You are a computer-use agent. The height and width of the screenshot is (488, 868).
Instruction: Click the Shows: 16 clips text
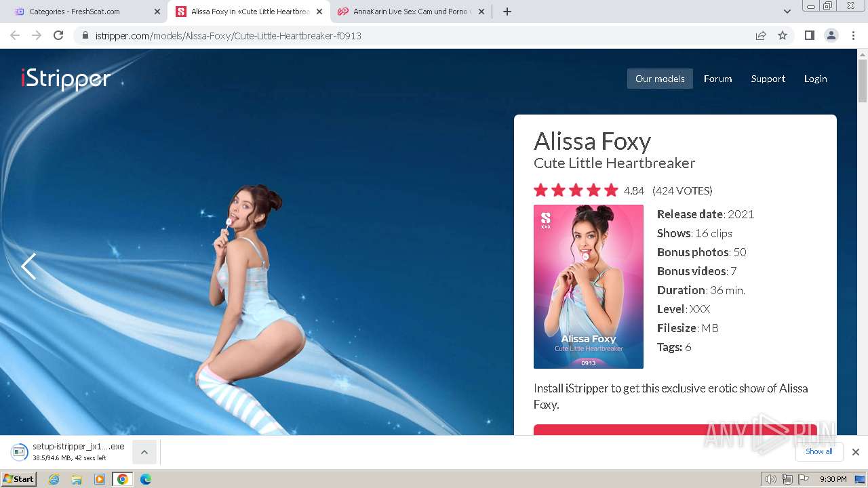tap(694, 233)
